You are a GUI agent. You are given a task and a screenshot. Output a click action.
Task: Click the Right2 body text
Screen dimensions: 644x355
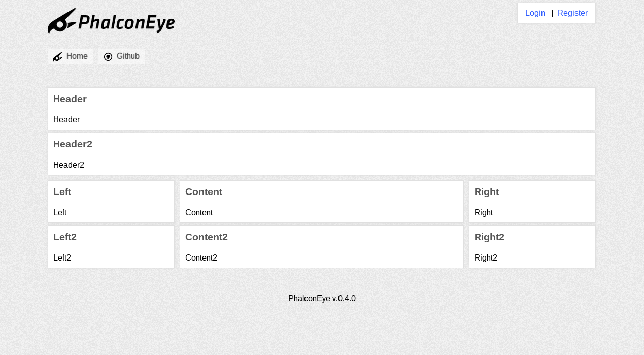[486, 258]
